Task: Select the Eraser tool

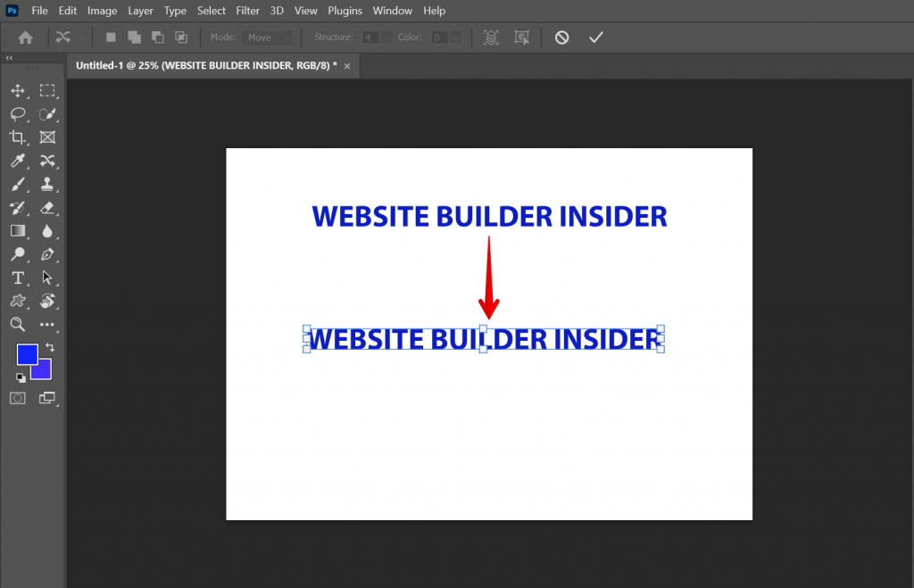Action: point(47,208)
